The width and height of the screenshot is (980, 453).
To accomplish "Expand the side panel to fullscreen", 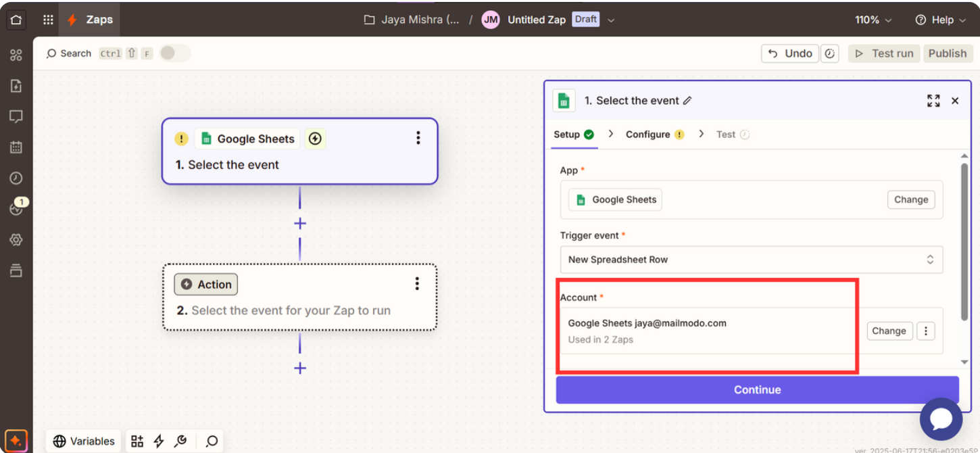I will [x=933, y=101].
